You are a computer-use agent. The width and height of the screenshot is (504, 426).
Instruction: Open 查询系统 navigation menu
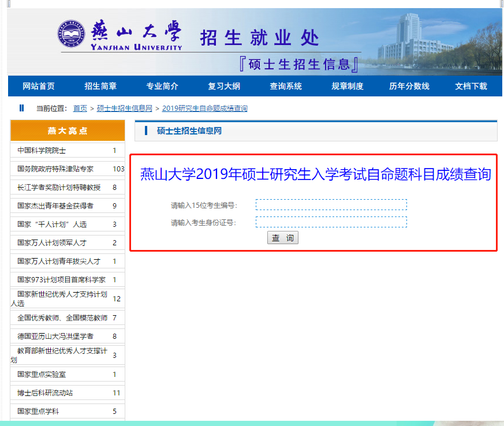(x=286, y=86)
